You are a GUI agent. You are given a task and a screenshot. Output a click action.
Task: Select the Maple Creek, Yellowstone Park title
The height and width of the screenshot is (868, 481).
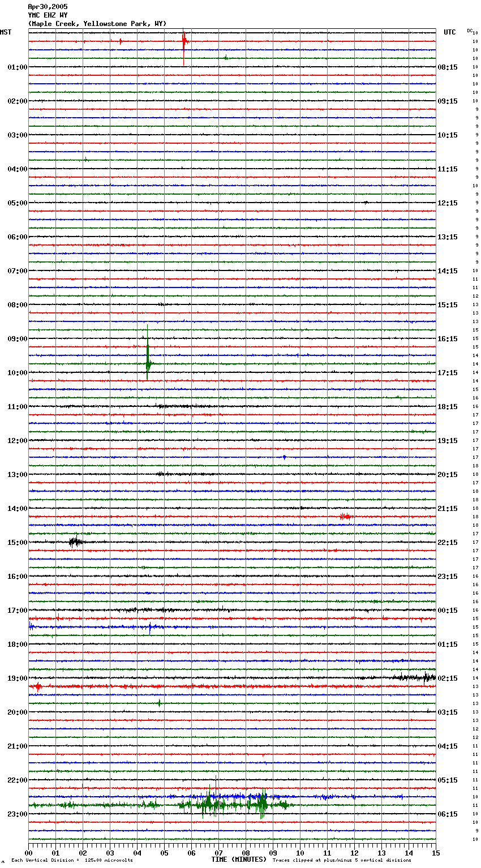click(97, 24)
